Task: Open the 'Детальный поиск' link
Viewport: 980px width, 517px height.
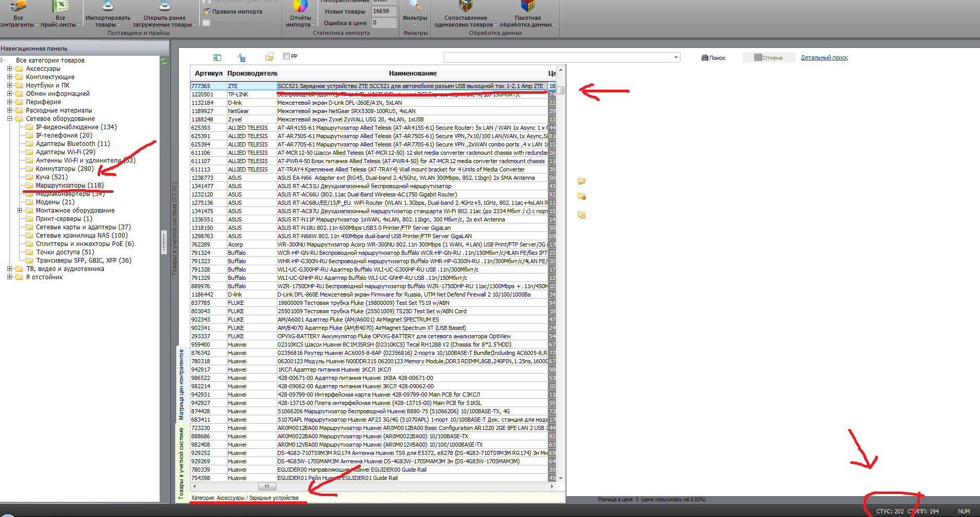Action: point(824,58)
